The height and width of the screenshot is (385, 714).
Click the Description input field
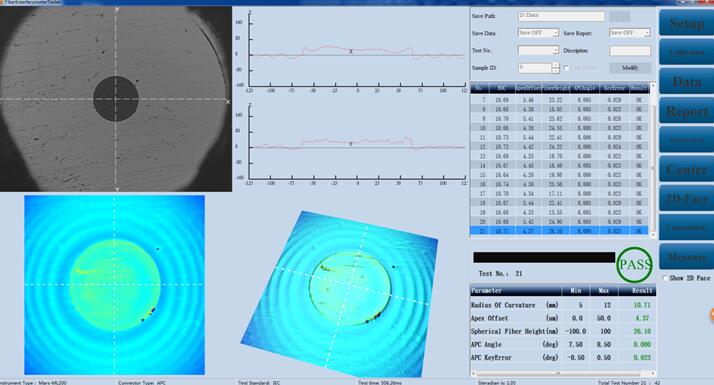pos(630,51)
